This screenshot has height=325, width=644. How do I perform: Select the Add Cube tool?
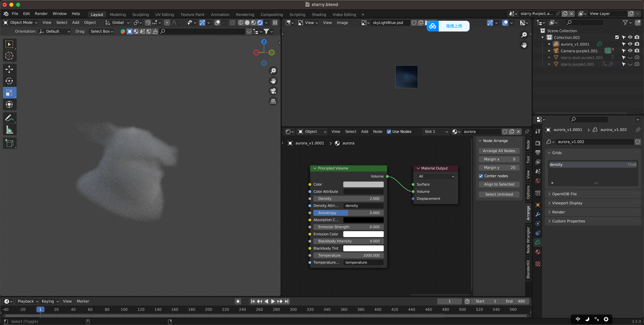9,143
